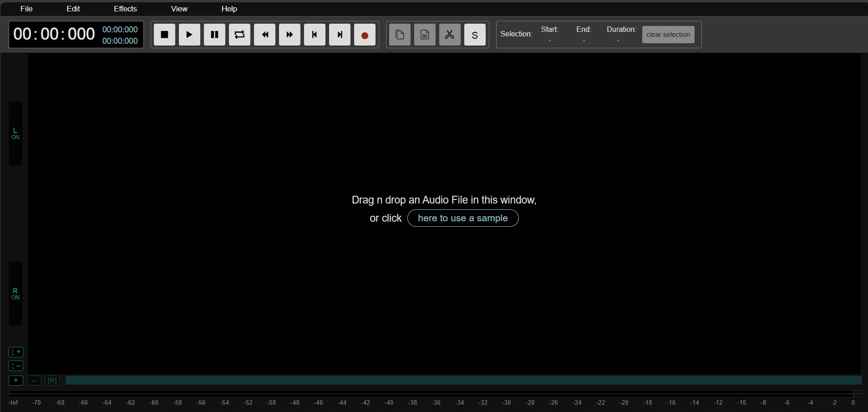Select the Paste icon
Screen dimensions: 868x412
pos(424,34)
